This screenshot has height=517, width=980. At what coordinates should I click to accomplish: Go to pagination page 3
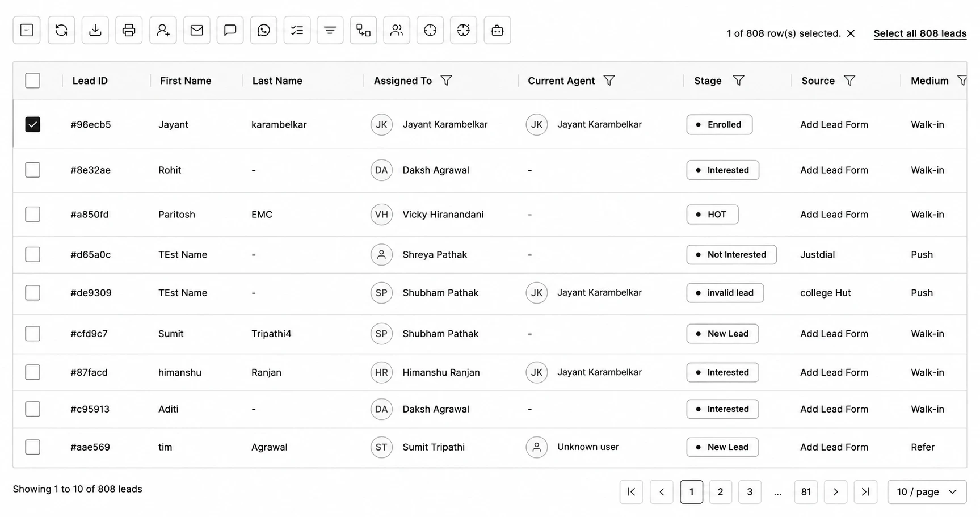click(750, 492)
